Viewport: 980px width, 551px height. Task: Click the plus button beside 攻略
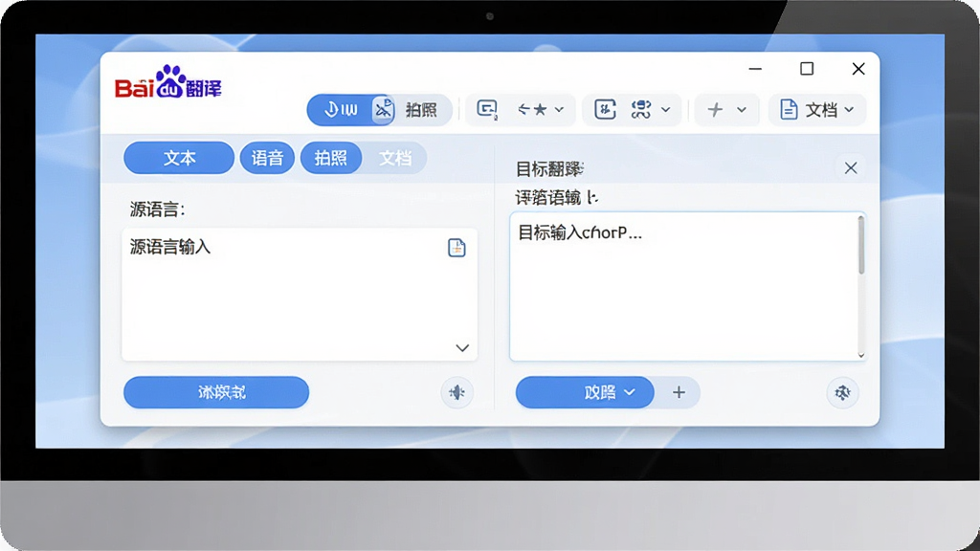pyautogui.click(x=679, y=392)
